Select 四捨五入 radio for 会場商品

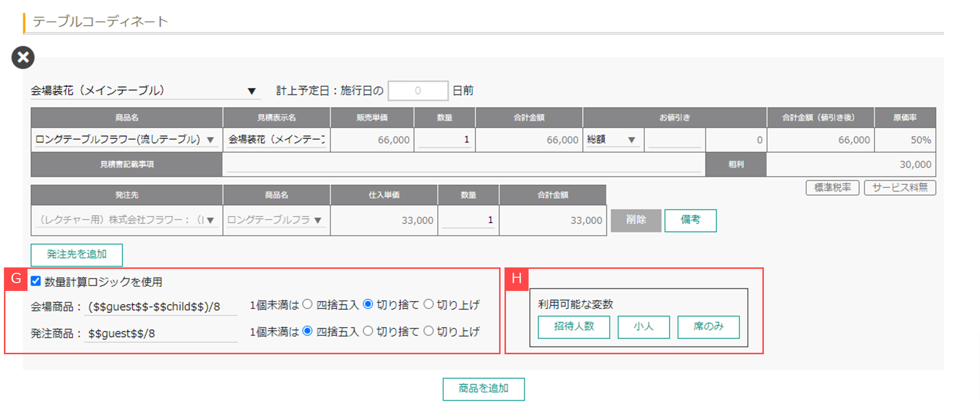308,304
